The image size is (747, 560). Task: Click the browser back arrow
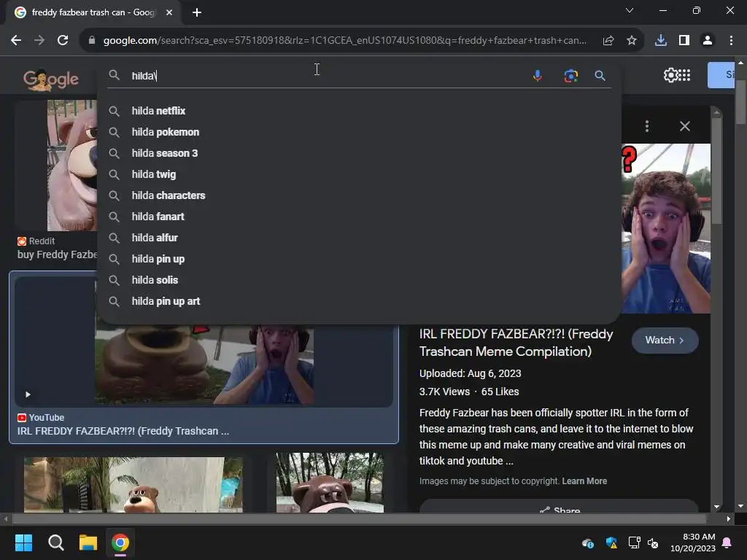[x=16, y=41]
